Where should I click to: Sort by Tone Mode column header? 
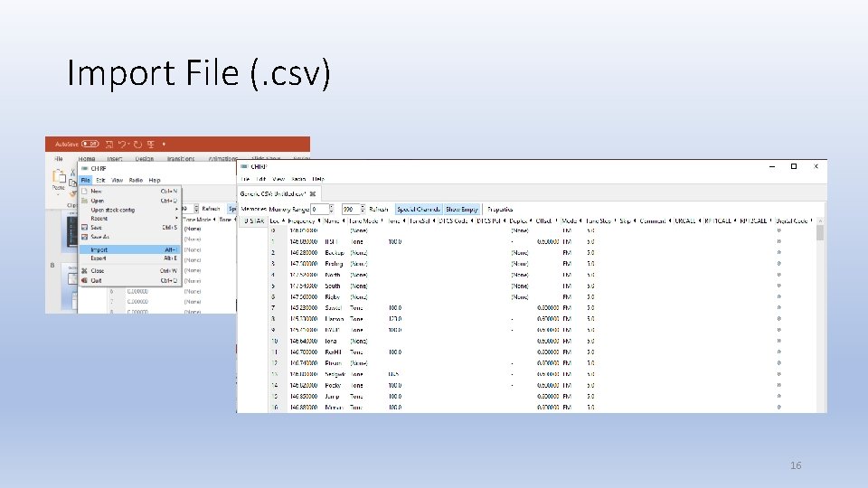[365, 221]
